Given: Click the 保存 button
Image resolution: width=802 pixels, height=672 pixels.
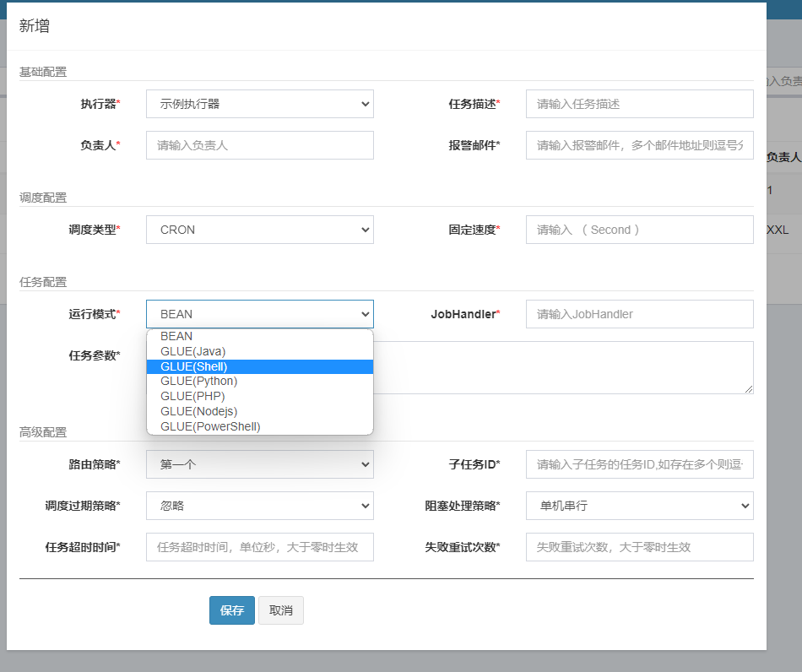Looking at the screenshot, I should (x=232, y=610).
